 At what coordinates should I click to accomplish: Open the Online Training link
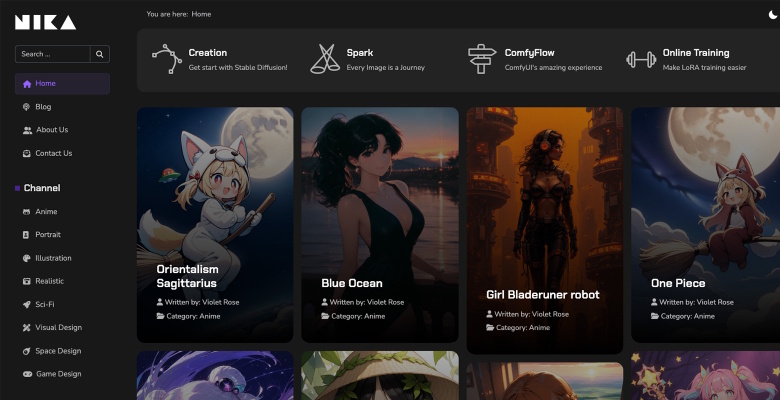click(696, 53)
